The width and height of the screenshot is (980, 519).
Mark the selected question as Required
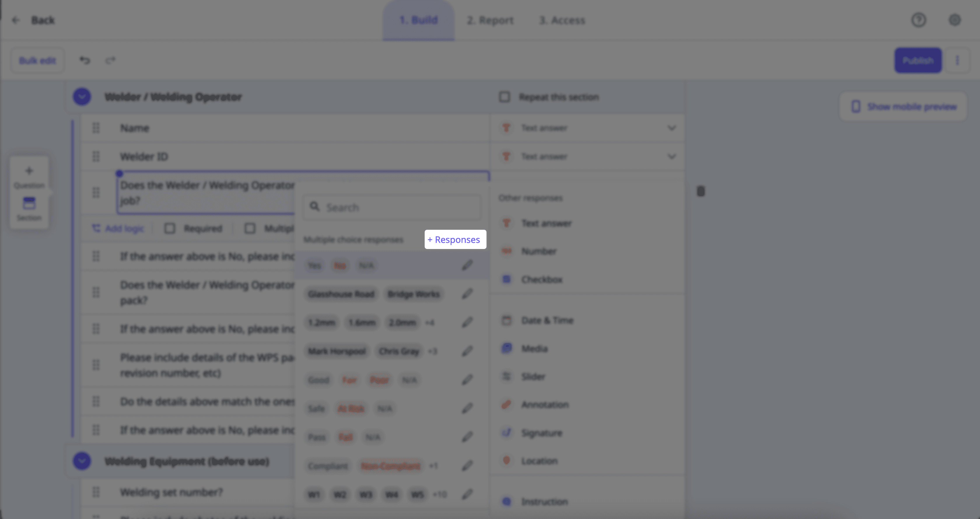(x=169, y=228)
